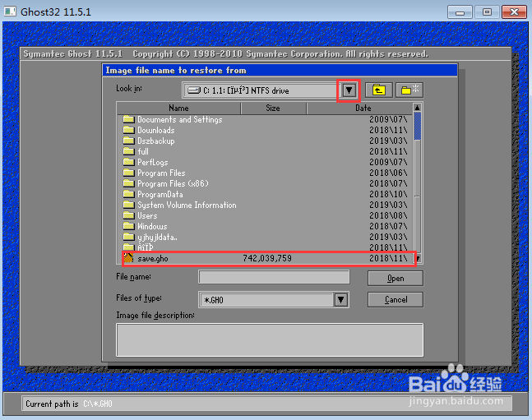The width and height of the screenshot is (532, 420).
Task: Click the Current path status bar text
Action: pos(69,404)
